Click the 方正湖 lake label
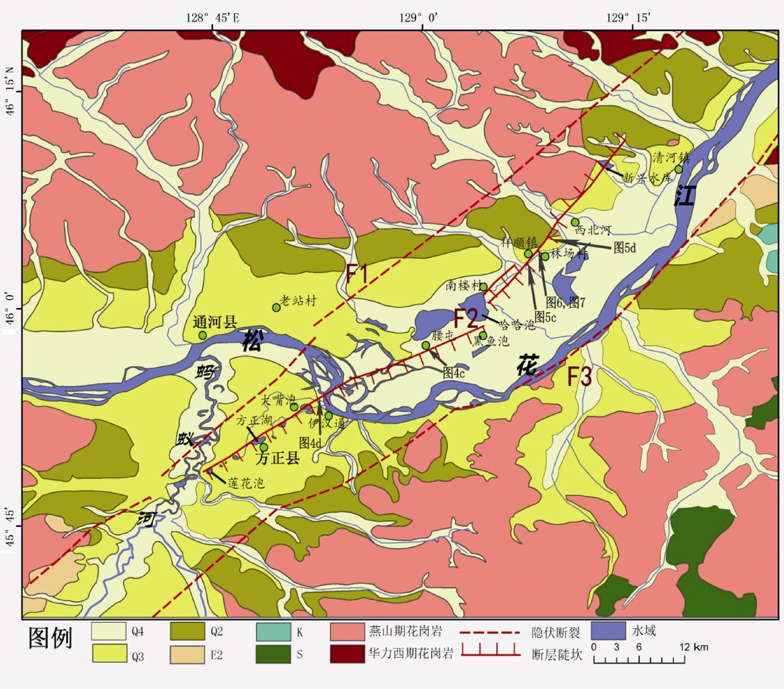784x689 pixels. point(254,421)
